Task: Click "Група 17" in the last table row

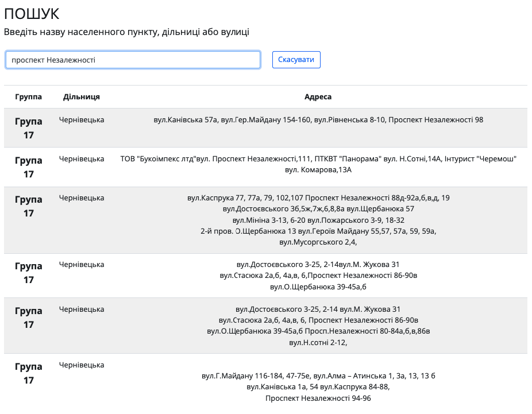Action: (29, 373)
